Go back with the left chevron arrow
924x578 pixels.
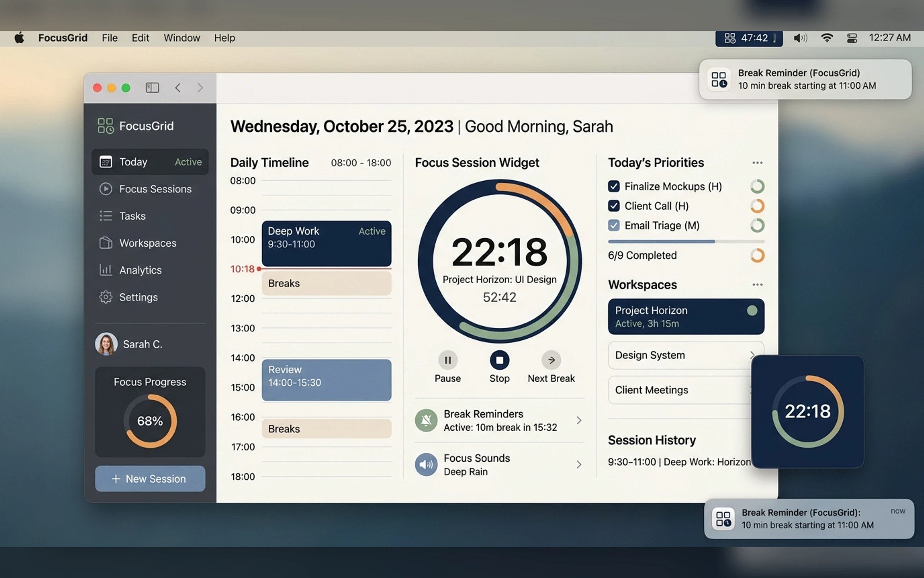click(178, 88)
